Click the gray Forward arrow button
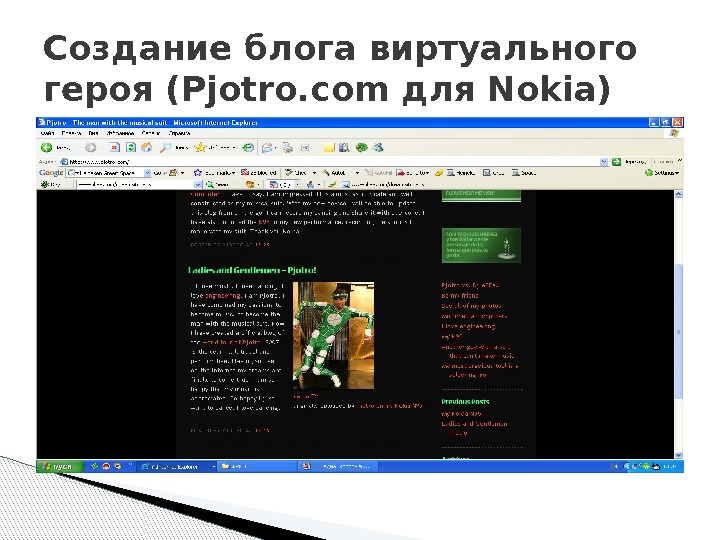This screenshot has width=720, height=540. (90, 147)
